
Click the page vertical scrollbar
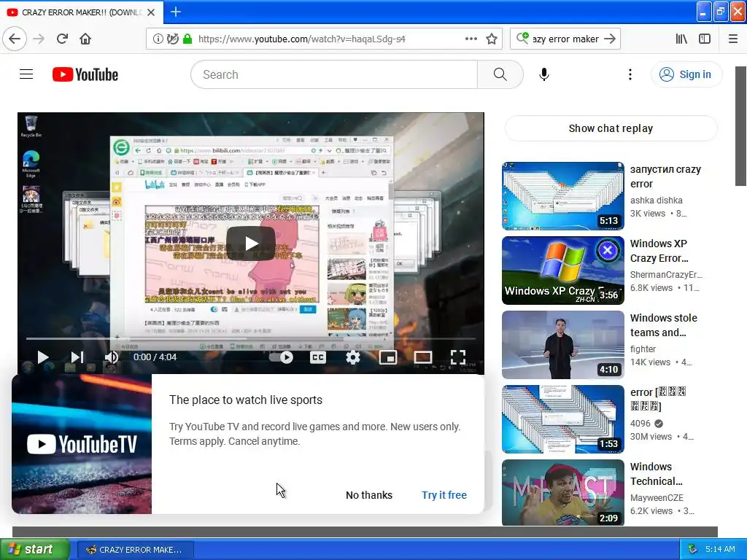740,126
